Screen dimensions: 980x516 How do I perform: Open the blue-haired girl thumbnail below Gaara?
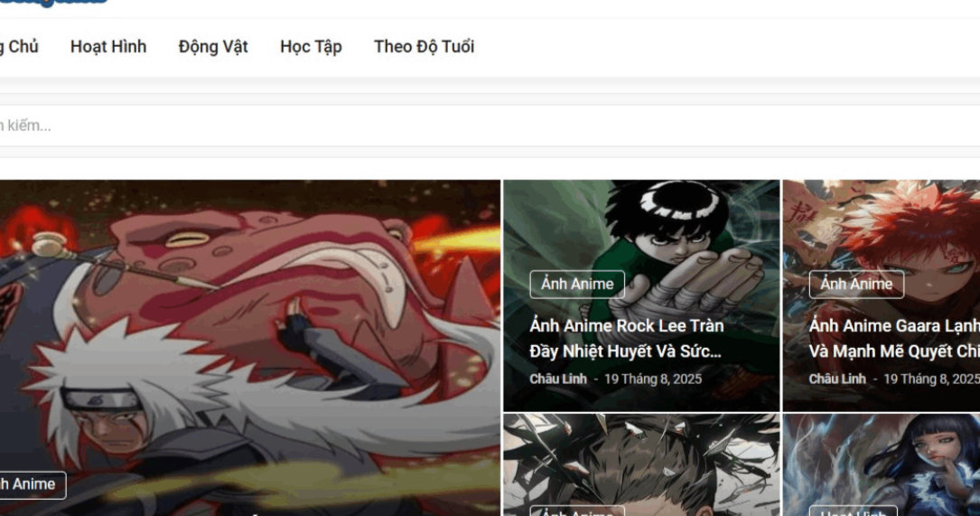[882, 464]
